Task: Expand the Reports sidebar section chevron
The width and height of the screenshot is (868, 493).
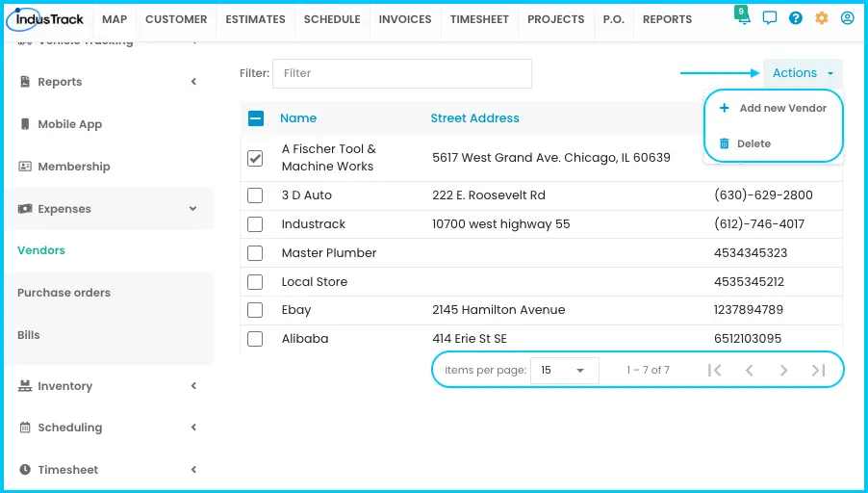Action: point(193,82)
